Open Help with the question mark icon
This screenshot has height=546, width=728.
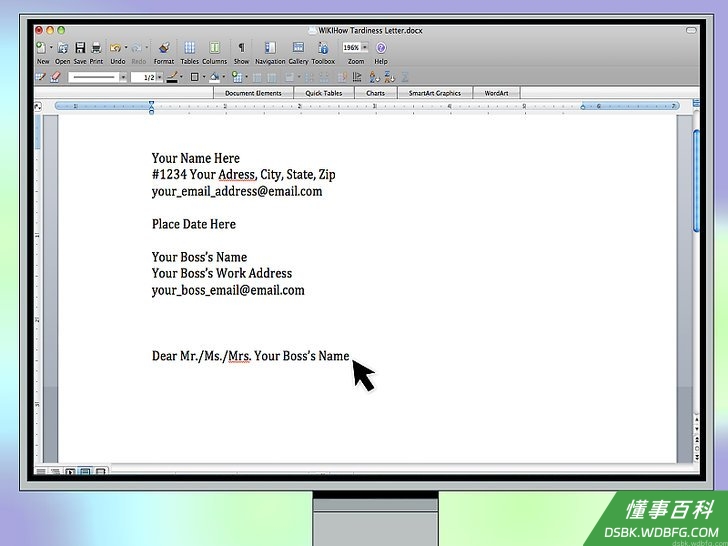tap(381, 47)
